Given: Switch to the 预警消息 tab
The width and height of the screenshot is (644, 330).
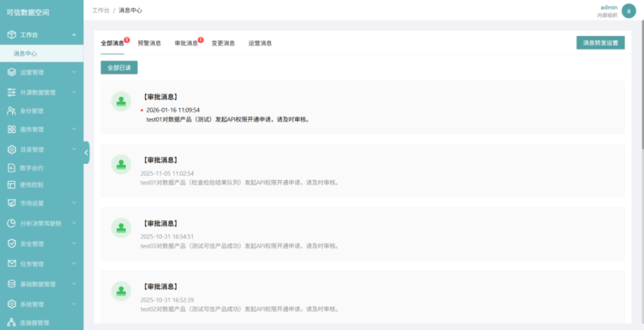Looking at the screenshot, I should click(149, 43).
